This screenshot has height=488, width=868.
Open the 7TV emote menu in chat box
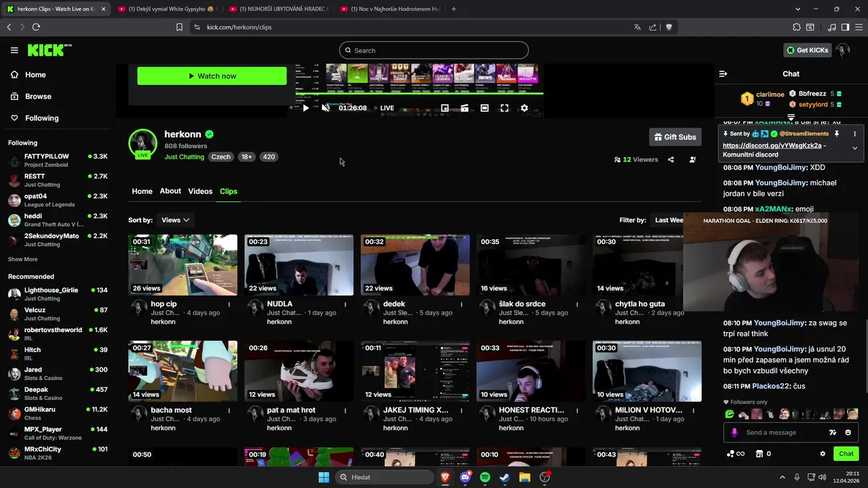tap(833, 432)
